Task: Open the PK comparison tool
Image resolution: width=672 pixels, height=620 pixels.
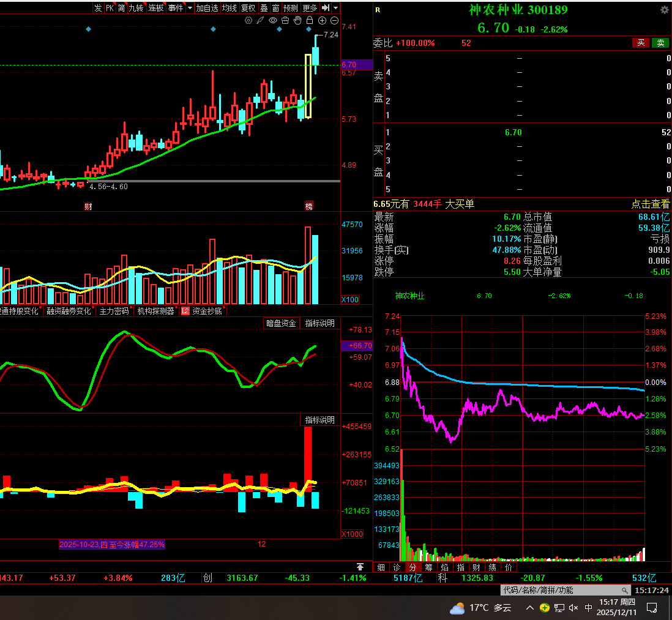Action: coord(110,8)
